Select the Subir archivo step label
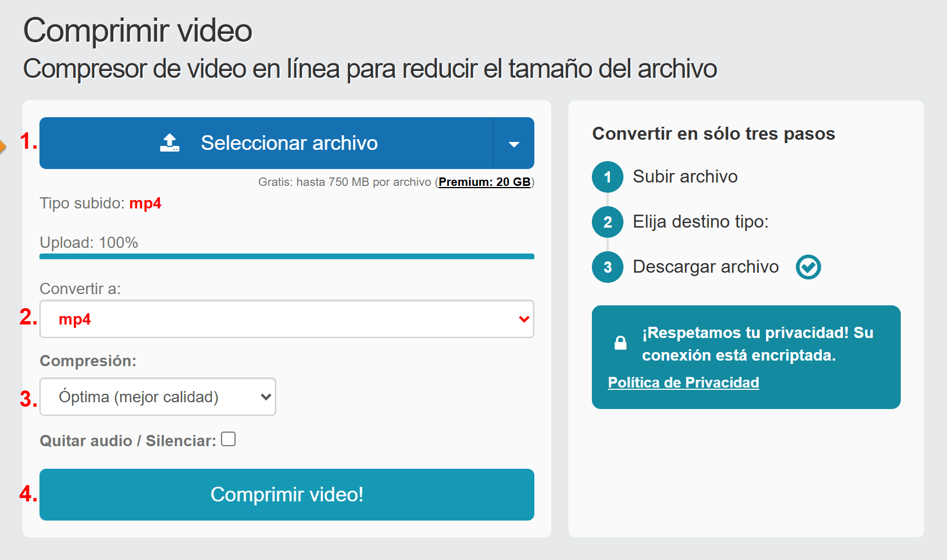Viewport: 947px width, 560px height. 685,177
